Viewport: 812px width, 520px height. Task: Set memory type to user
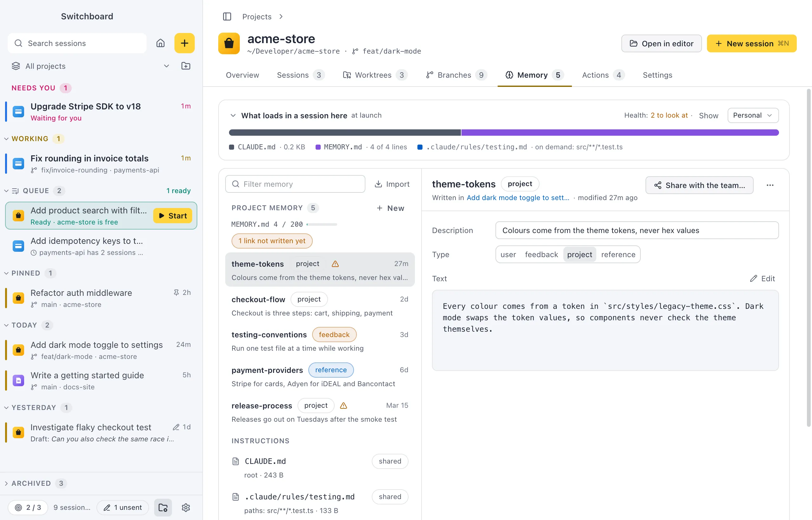[508, 255]
